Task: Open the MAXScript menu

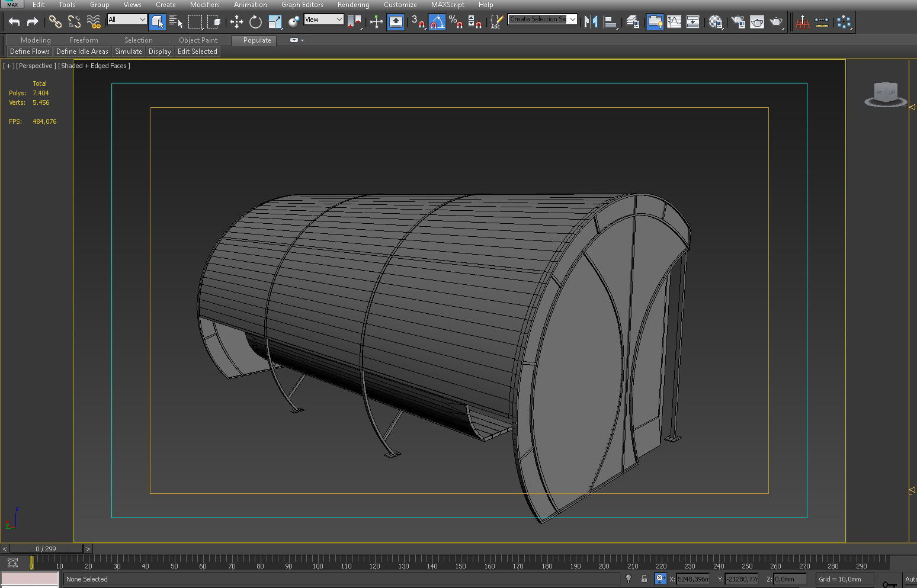Action: click(448, 5)
